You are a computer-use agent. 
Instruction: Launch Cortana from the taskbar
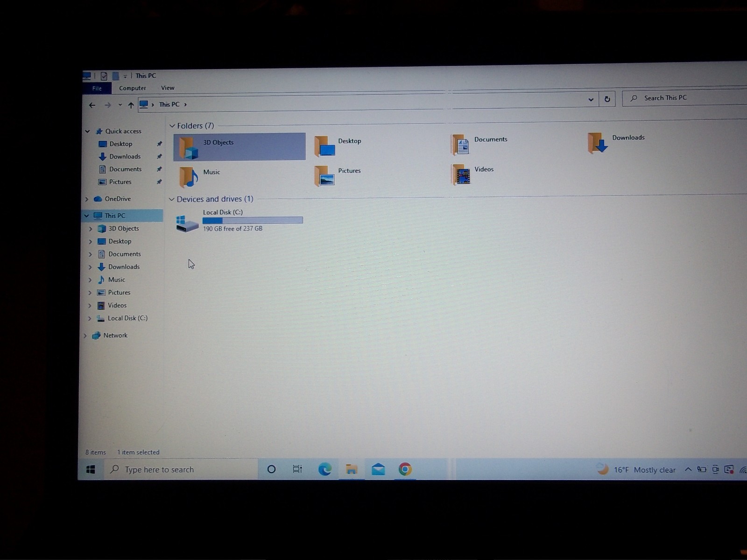point(271,469)
